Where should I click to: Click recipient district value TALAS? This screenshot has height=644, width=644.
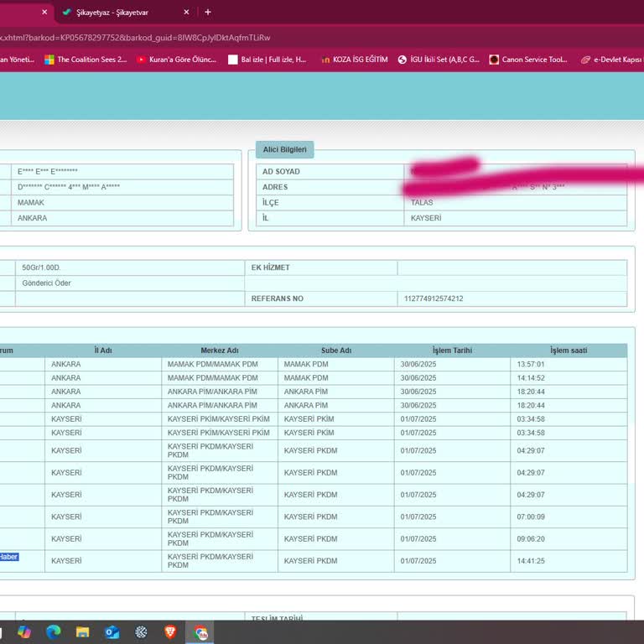[x=422, y=202]
